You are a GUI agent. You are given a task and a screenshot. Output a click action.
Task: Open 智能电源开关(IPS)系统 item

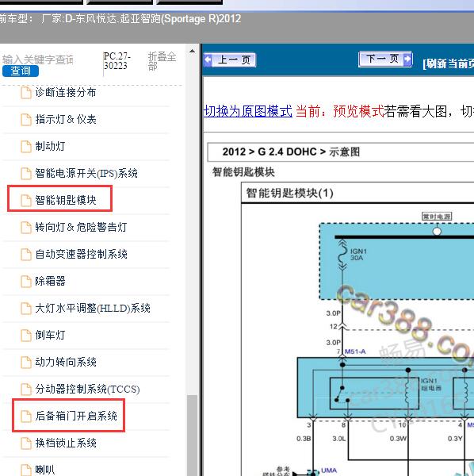[x=86, y=173]
